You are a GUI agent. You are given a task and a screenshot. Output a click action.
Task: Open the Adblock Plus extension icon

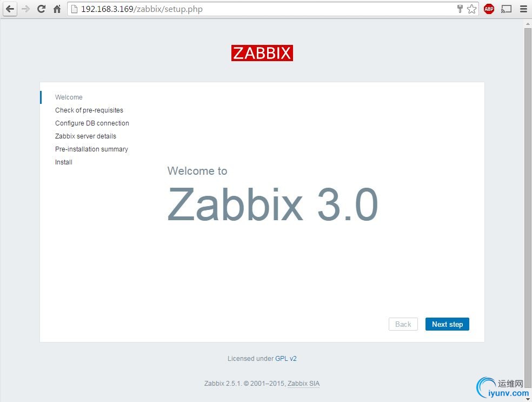click(489, 9)
